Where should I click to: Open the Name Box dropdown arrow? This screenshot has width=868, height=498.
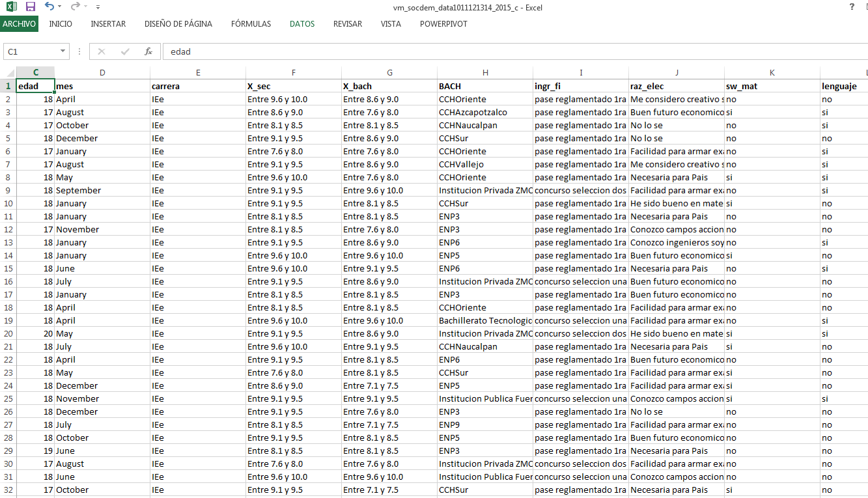coord(62,51)
